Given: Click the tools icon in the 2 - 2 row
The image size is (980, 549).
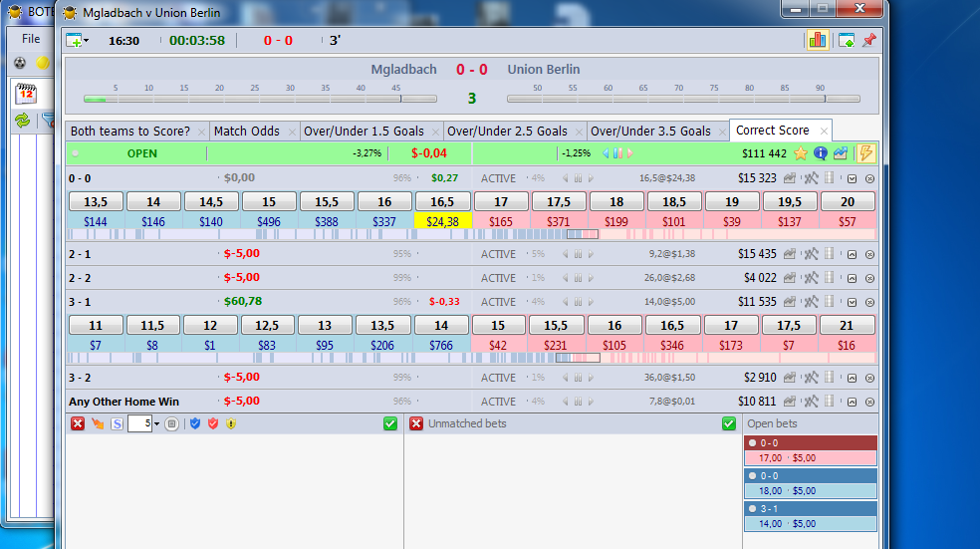Looking at the screenshot, I should point(812,278).
